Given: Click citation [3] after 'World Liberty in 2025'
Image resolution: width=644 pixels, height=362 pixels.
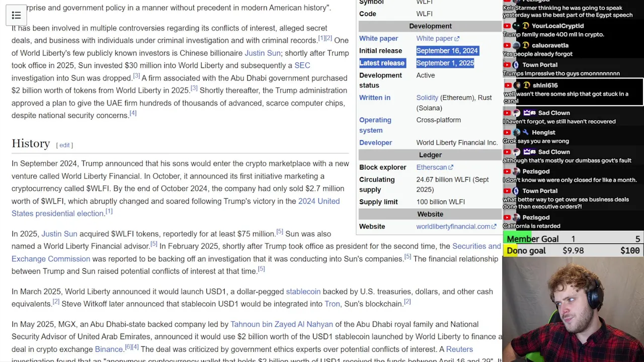Looking at the screenshot, I should (x=194, y=88).
